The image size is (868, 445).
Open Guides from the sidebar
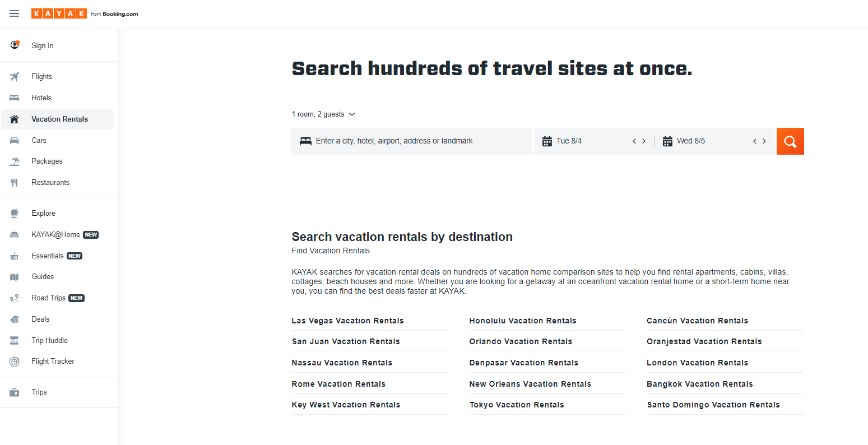point(43,276)
